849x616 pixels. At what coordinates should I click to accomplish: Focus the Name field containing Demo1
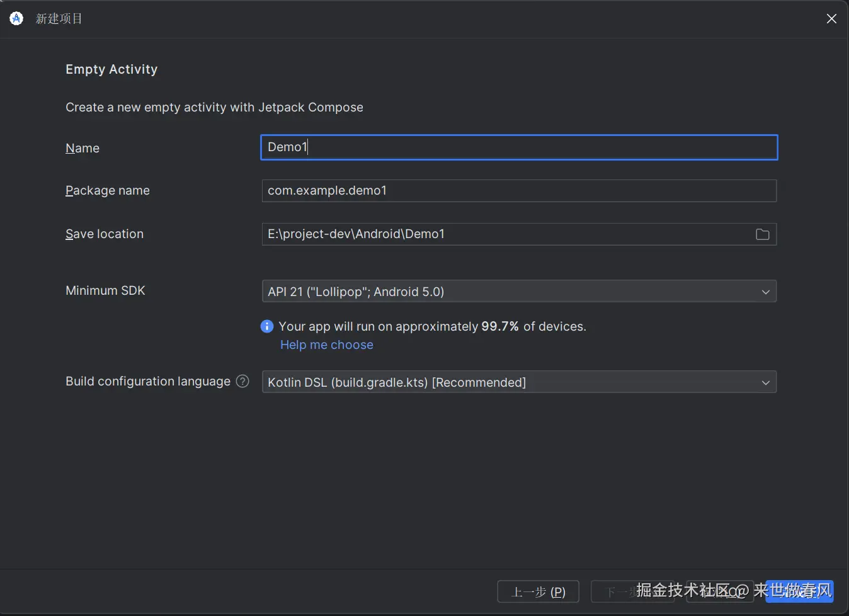[x=518, y=147]
